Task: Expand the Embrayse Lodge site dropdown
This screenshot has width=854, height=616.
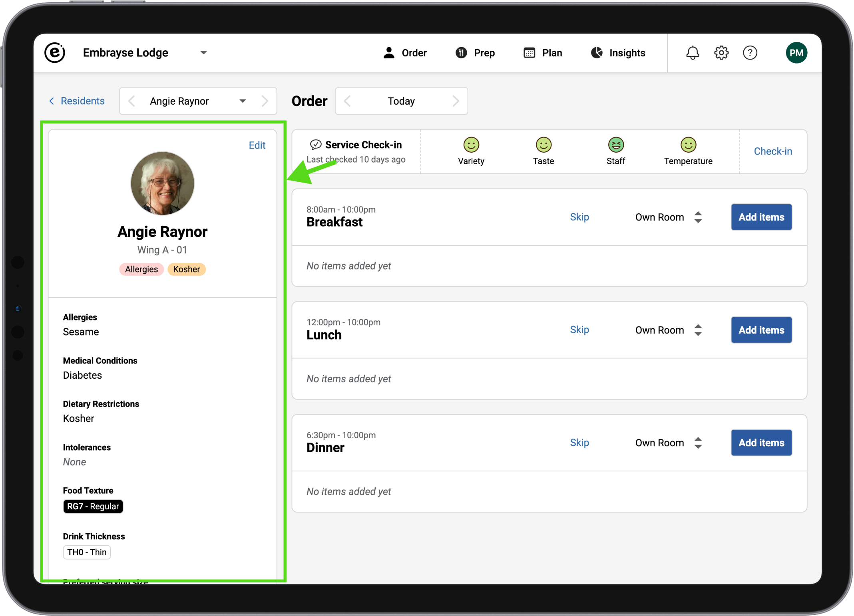Action: (x=203, y=53)
